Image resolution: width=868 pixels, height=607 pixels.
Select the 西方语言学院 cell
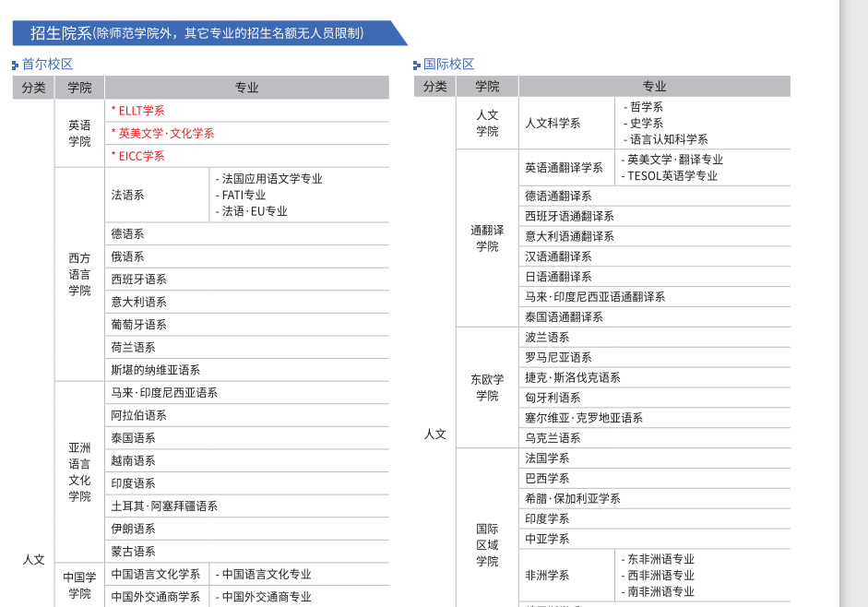click(x=79, y=274)
